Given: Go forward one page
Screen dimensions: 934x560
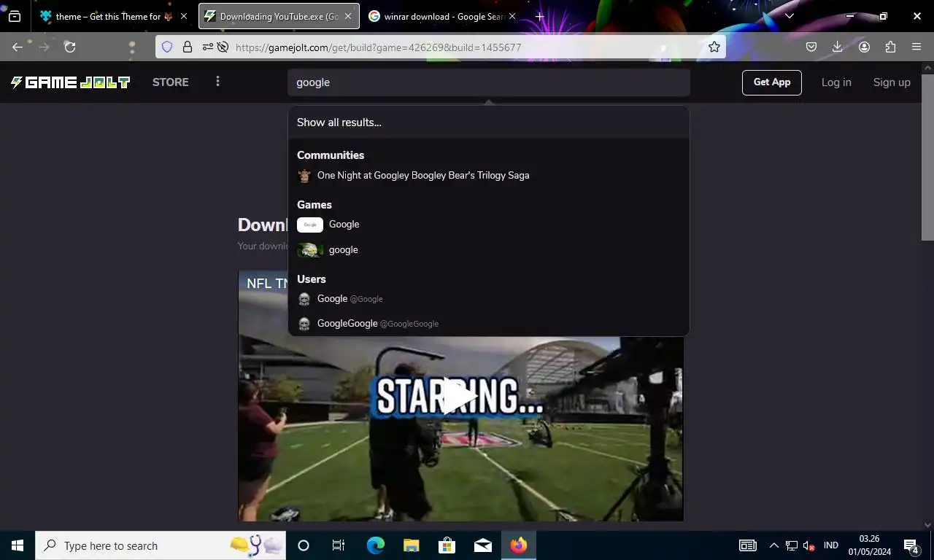Looking at the screenshot, I should 44,47.
